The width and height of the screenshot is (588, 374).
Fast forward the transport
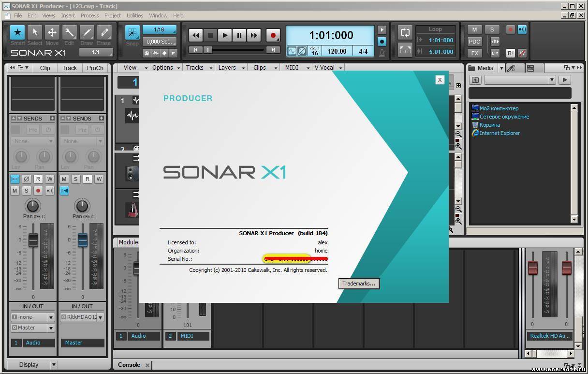[253, 35]
